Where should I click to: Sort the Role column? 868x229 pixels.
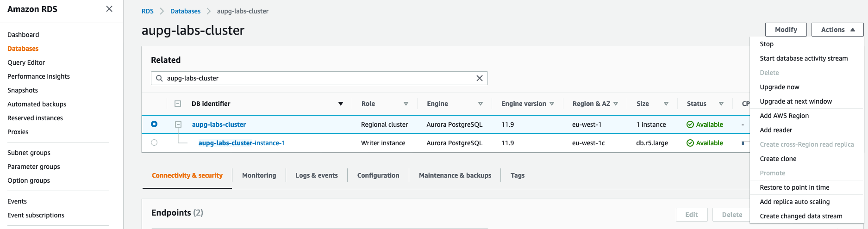pyautogui.click(x=406, y=104)
